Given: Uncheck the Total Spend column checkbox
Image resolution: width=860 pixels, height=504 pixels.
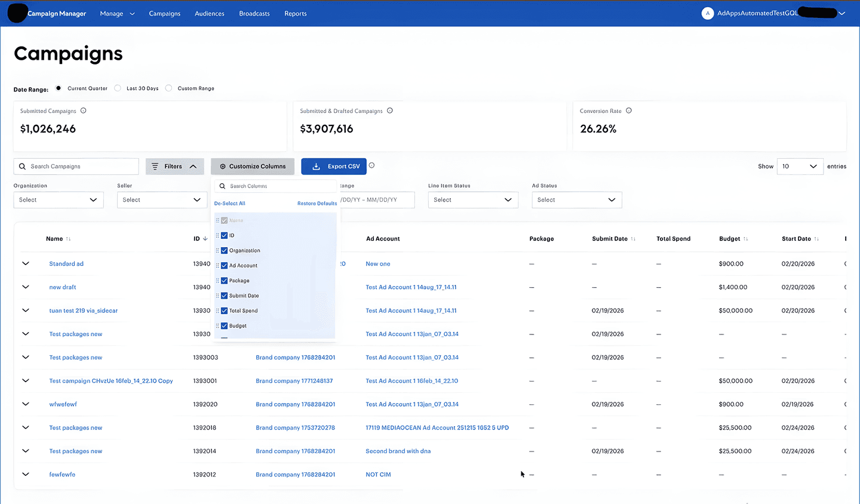Looking at the screenshot, I should [x=223, y=311].
